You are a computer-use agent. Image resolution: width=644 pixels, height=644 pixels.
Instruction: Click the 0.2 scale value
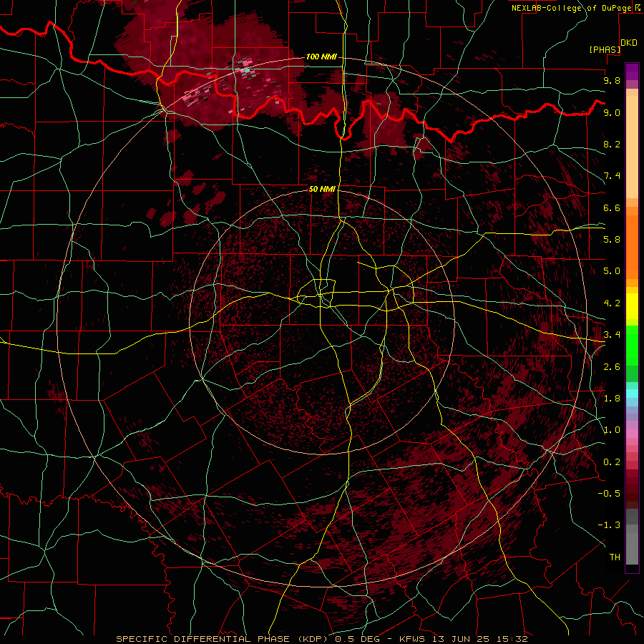click(x=612, y=462)
